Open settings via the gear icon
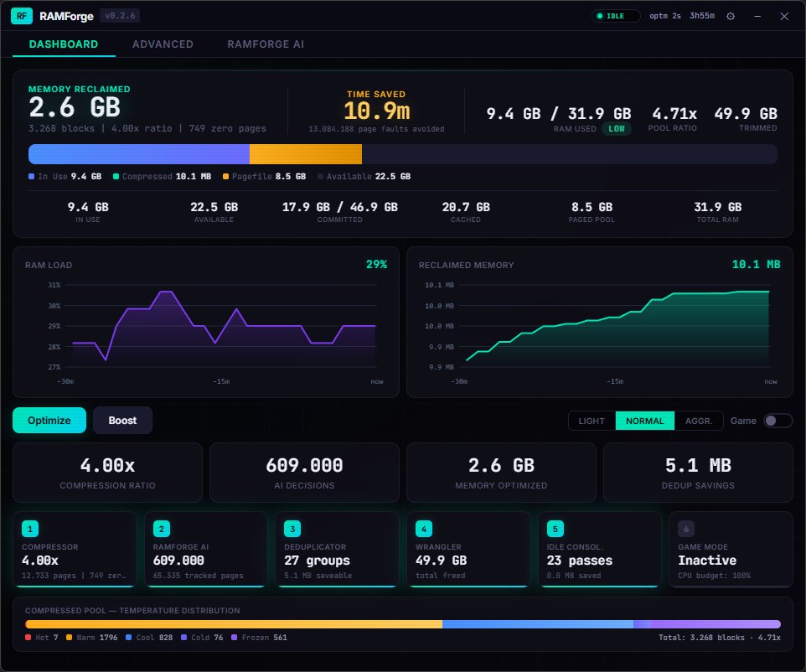This screenshot has width=806, height=672. click(x=731, y=16)
